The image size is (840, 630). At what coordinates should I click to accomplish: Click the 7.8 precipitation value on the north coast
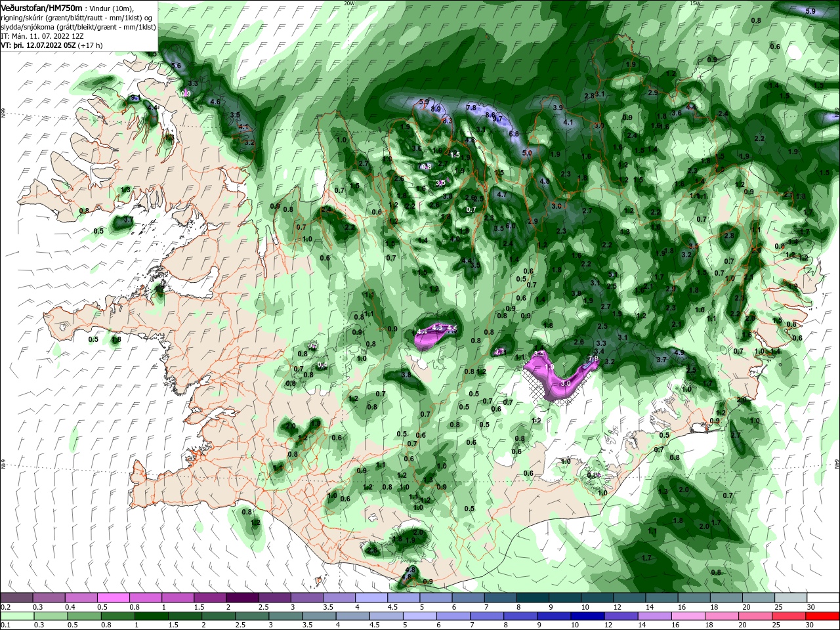(471, 108)
